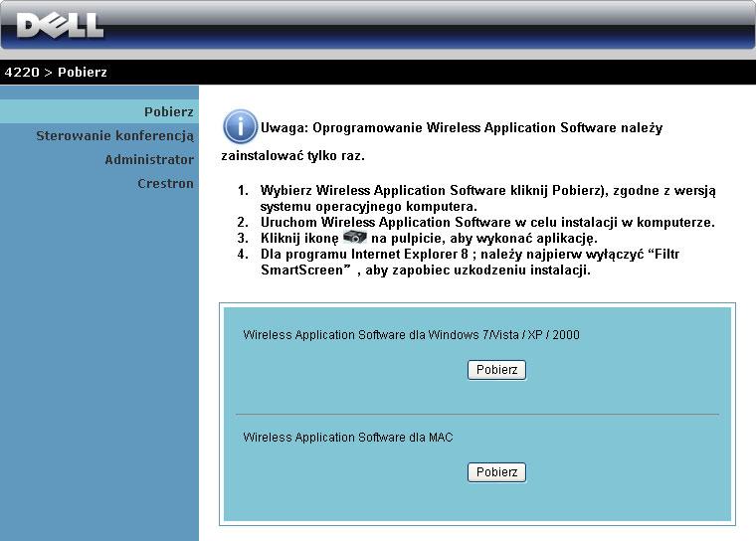Go to the Crestron sidebar item
This screenshot has height=541, width=756.
click(x=165, y=184)
